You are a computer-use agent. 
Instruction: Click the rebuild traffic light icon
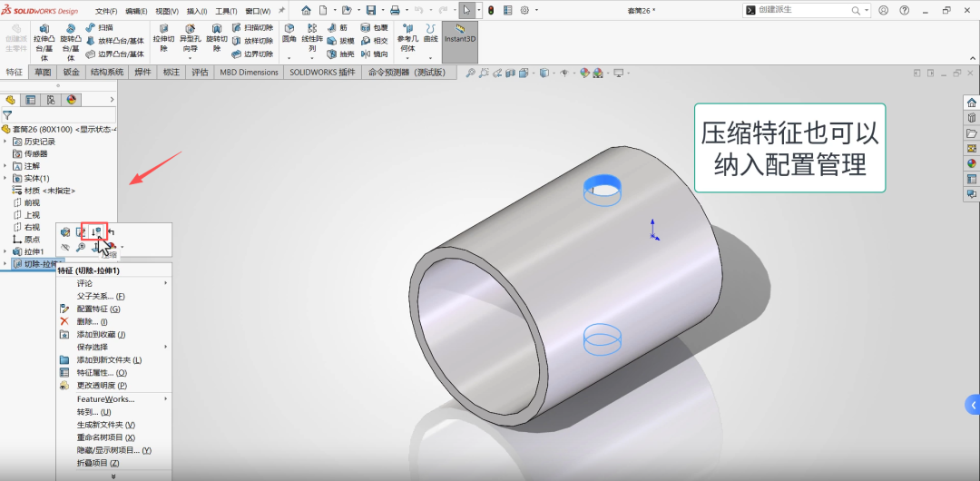(x=491, y=10)
